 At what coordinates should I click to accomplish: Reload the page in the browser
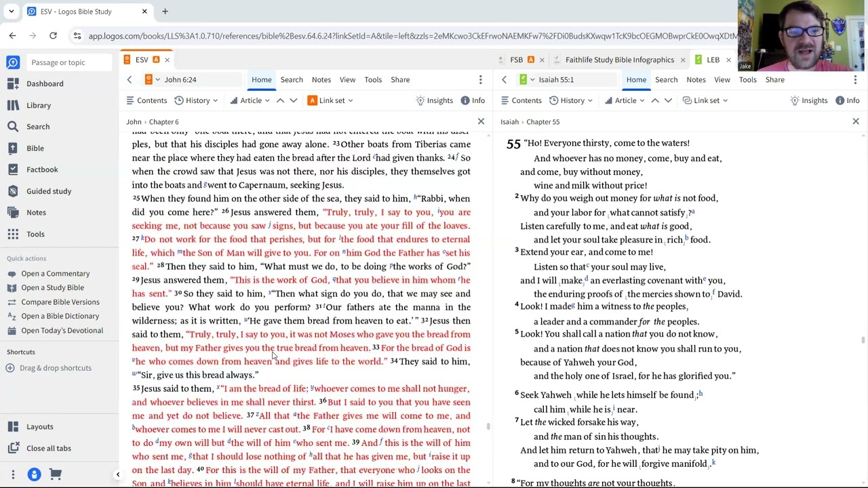[53, 36]
